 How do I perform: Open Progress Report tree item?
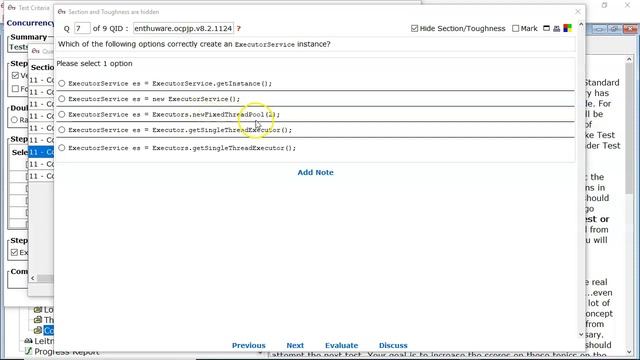tap(67, 351)
